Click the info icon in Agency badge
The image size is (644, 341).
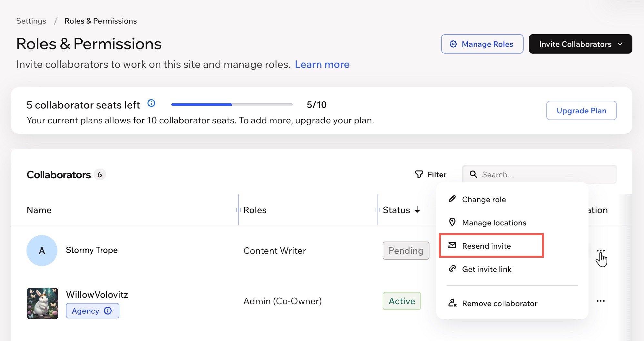point(108,311)
